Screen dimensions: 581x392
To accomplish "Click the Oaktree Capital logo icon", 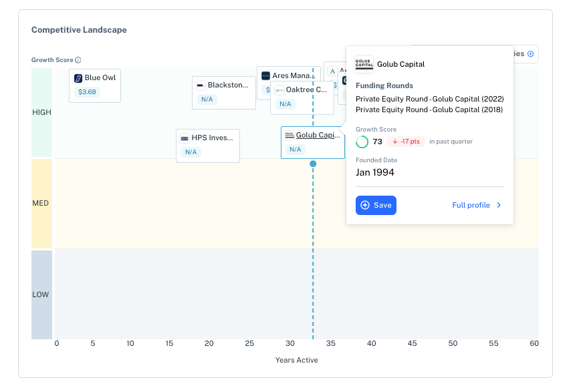I will pyautogui.click(x=279, y=90).
